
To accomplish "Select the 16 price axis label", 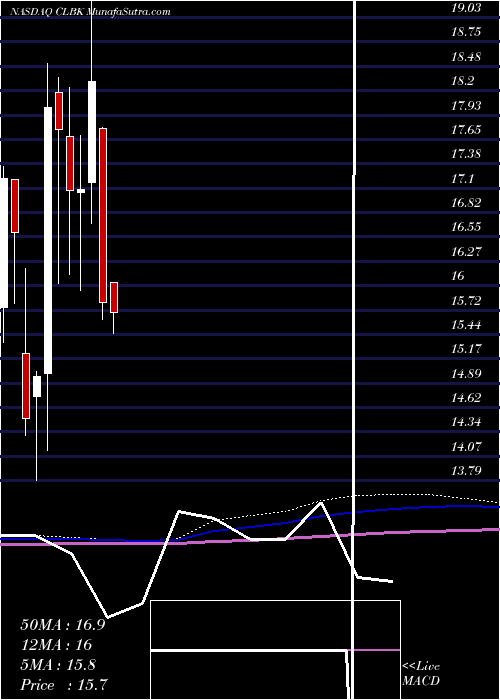I will pyautogui.click(x=458, y=276).
